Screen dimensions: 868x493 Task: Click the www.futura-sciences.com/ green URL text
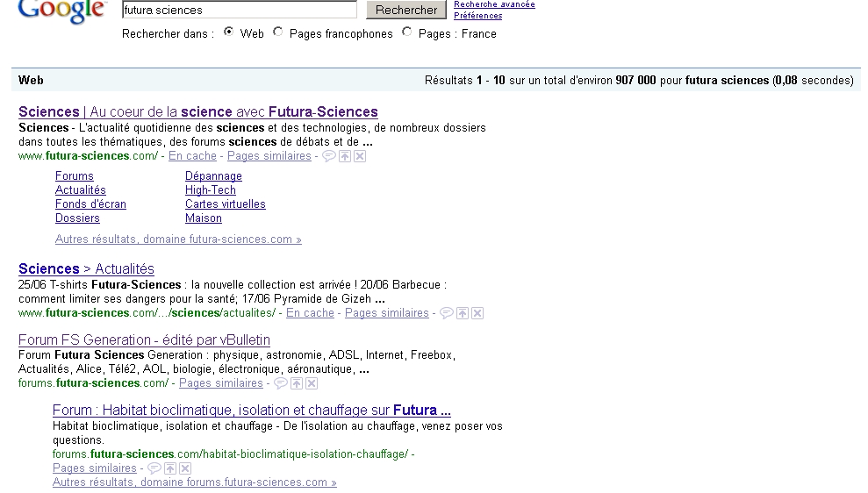click(88, 156)
